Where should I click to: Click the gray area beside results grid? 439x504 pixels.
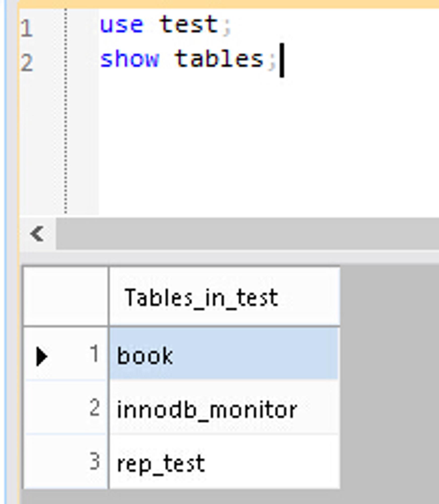(x=389, y=378)
